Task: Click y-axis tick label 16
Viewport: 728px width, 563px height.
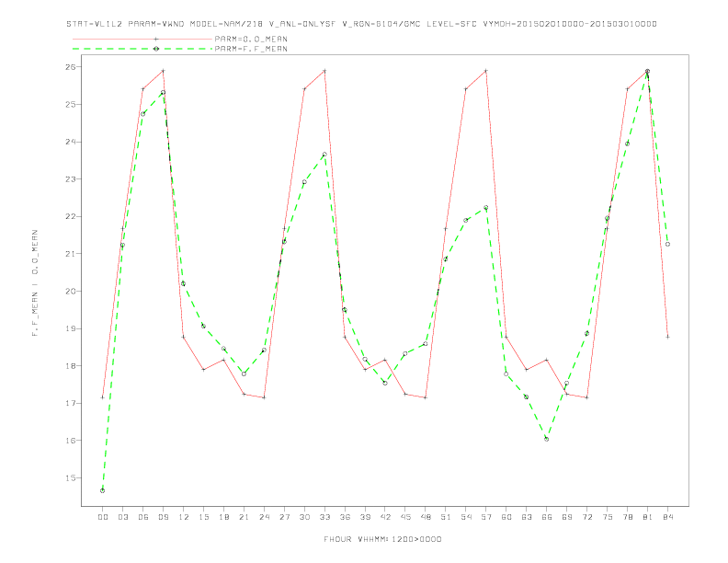Action: [71, 441]
